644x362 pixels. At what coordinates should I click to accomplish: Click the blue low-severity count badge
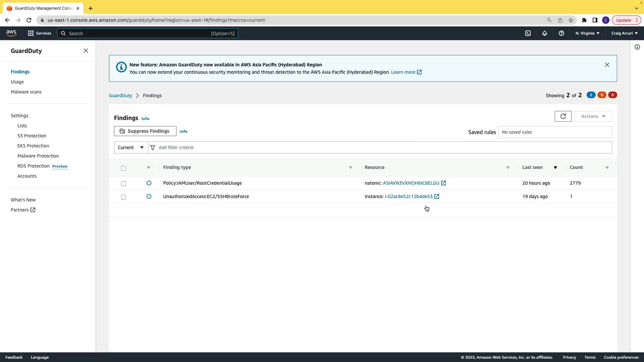(591, 95)
